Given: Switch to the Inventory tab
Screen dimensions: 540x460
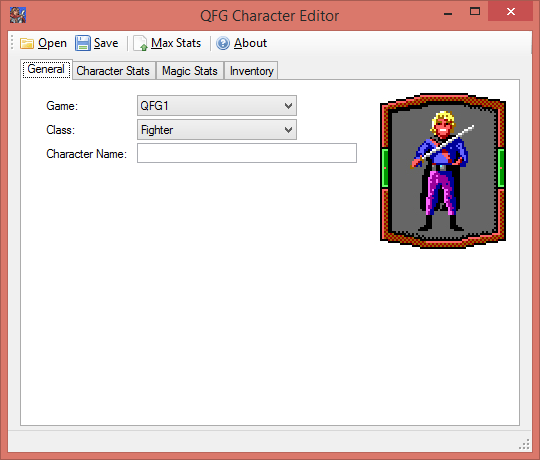Looking at the screenshot, I should click(x=251, y=71).
